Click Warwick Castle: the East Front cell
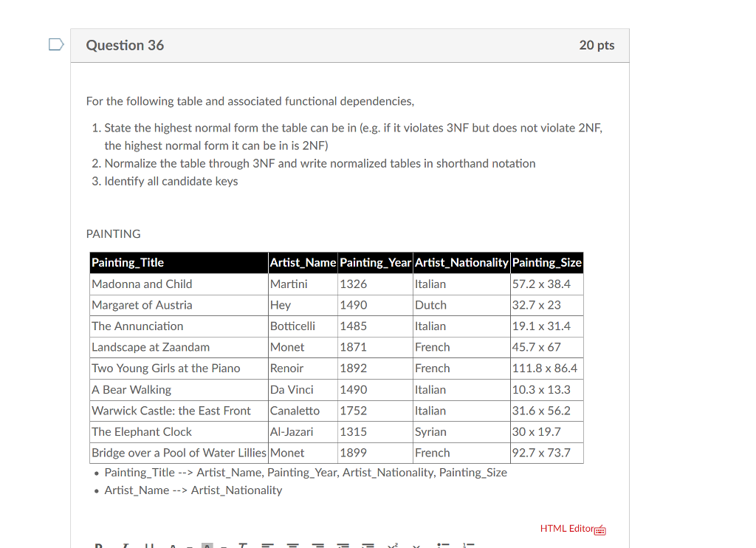The width and height of the screenshot is (756, 548). (x=179, y=411)
